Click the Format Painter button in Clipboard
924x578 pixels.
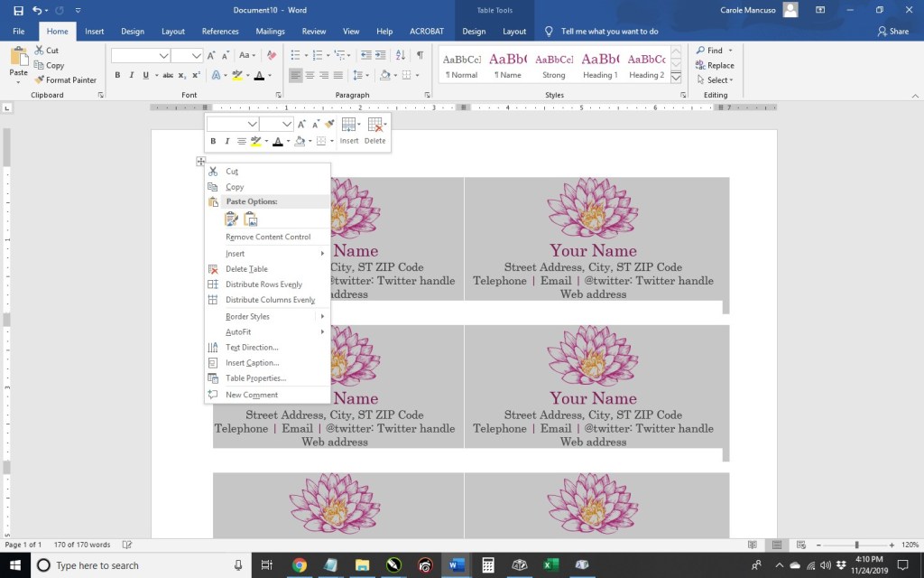pyautogui.click(x=66, y=80)
